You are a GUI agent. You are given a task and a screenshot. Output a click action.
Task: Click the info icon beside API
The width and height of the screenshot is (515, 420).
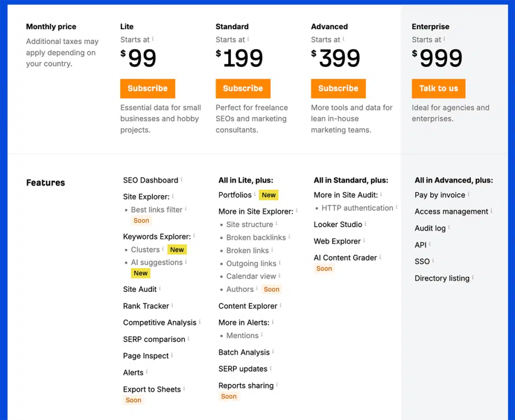430,243
